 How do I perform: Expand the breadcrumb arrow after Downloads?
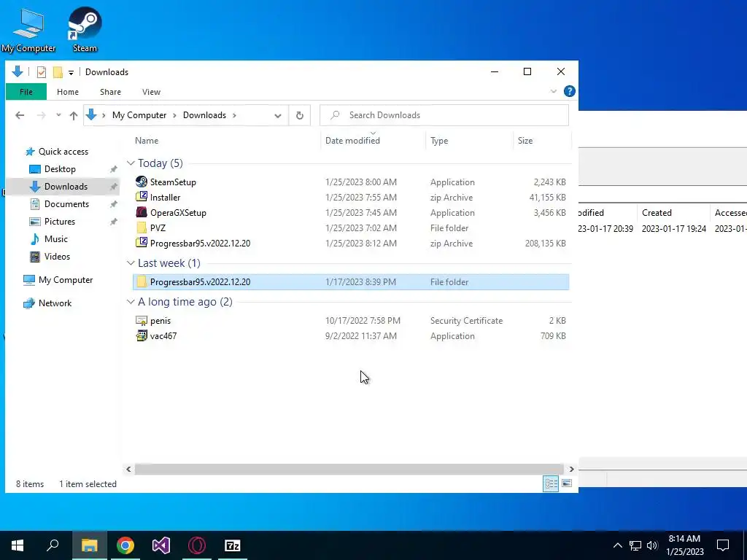coord(234,115)
